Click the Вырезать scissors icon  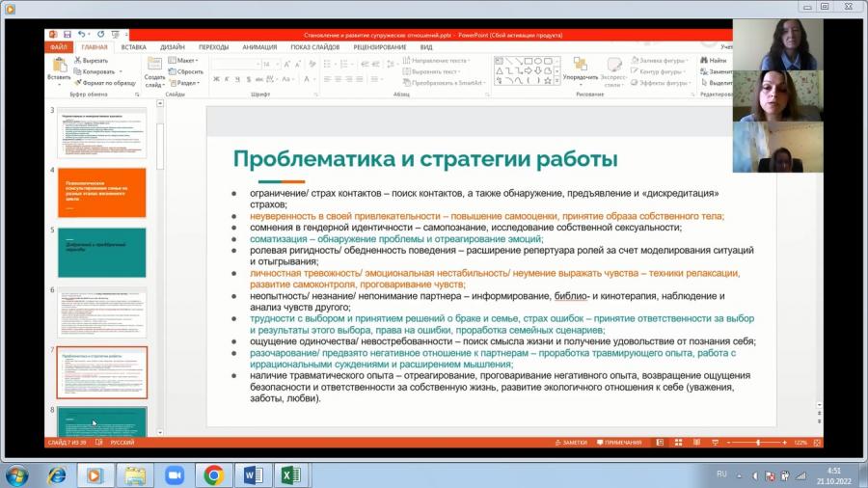(78, 61)
